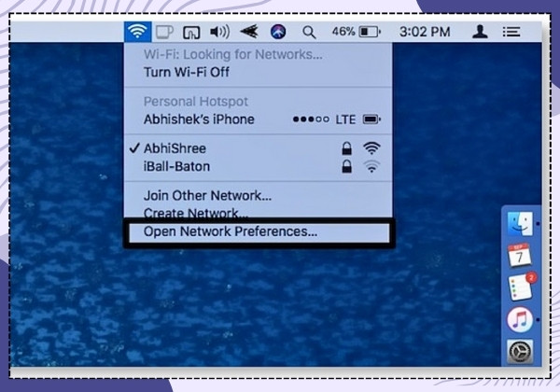Open Finder in the Dock
Image resolution: width=560 pixels, height=392 pixels.
520,224
